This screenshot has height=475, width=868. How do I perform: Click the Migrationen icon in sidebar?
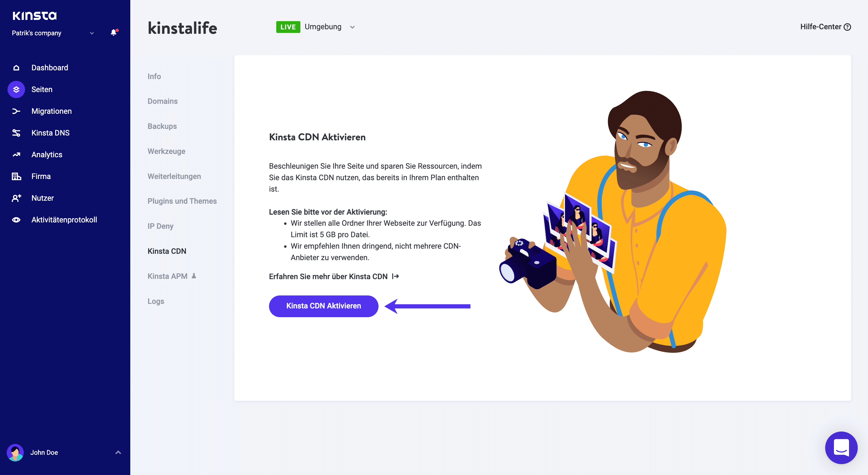(16, 110)
